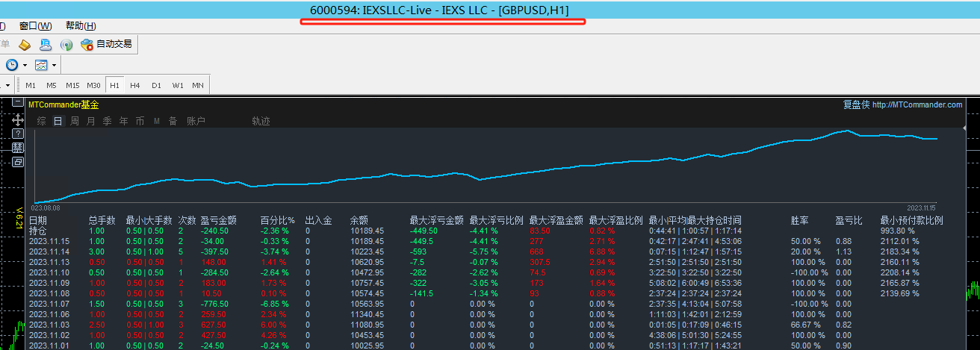Screen dimensions: 980x350
Task: Select the 季 quarterly tab
Action: pos(108,121)
